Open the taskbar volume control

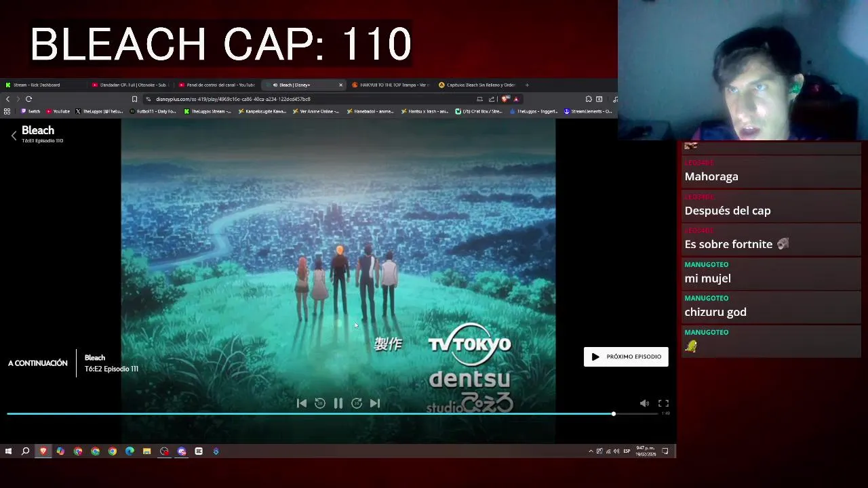tap(616, 451)
